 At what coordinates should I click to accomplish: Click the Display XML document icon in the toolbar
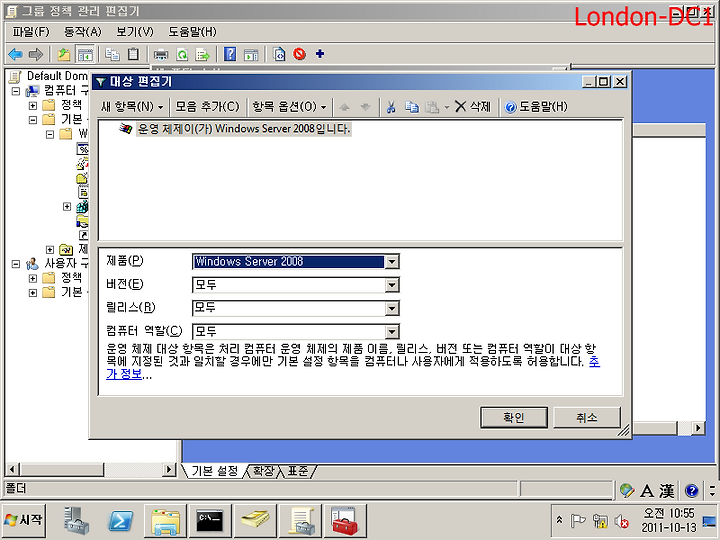[279, 55]
